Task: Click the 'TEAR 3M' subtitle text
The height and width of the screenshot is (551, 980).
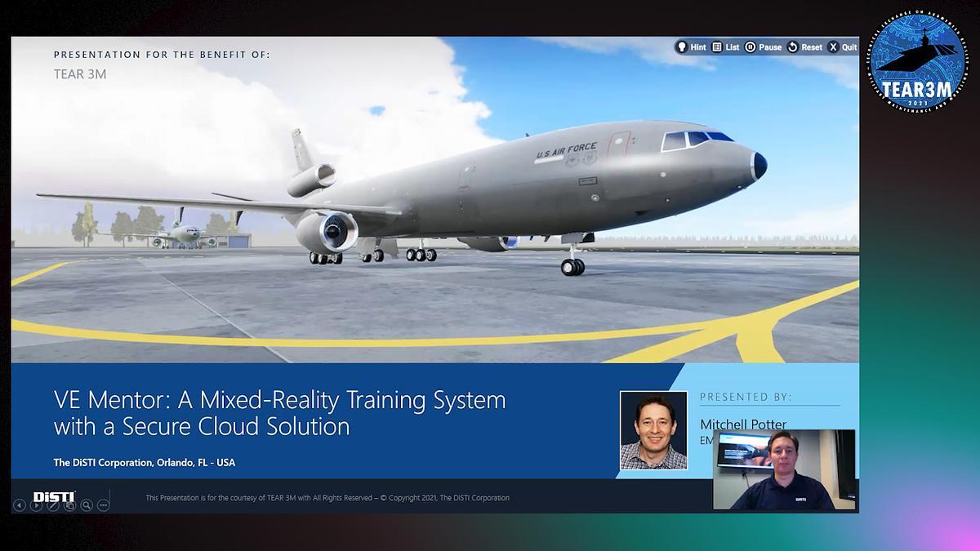Action: (x=80, y=74)
